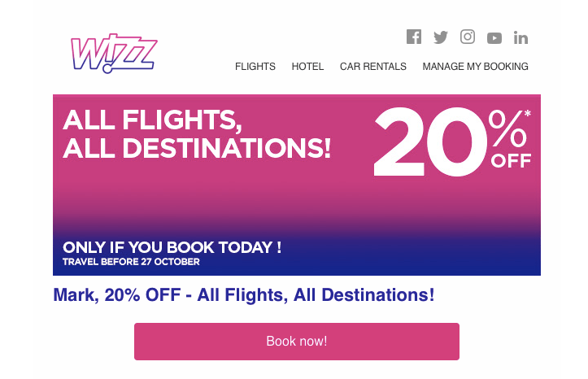
Task: Select Car Rentals in the navigation
Action: point(373,67)
